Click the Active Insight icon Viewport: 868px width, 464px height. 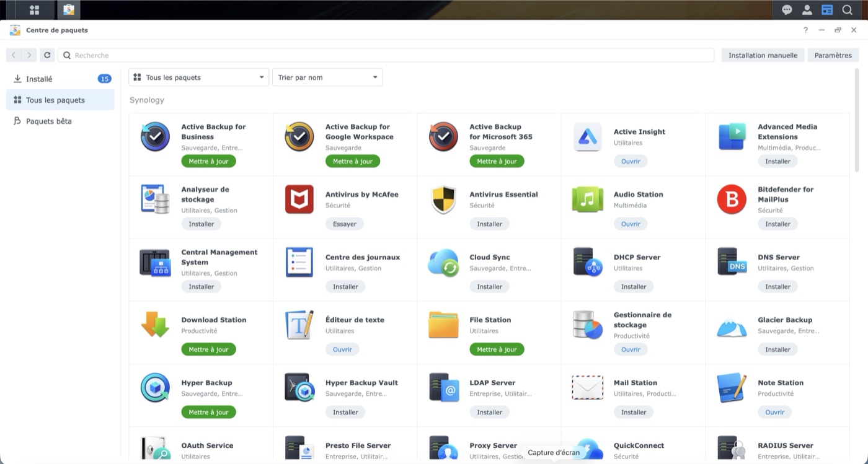pos(588,137)
